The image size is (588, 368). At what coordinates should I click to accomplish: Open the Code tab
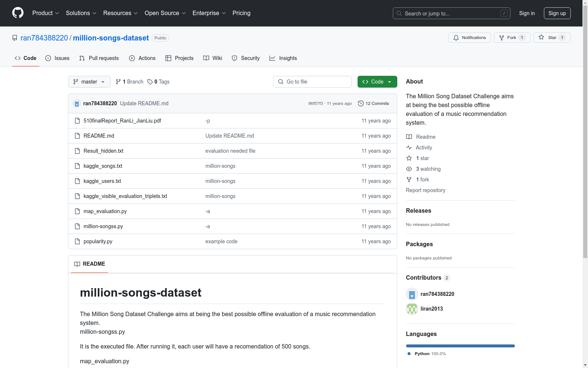tap(26, 58)
